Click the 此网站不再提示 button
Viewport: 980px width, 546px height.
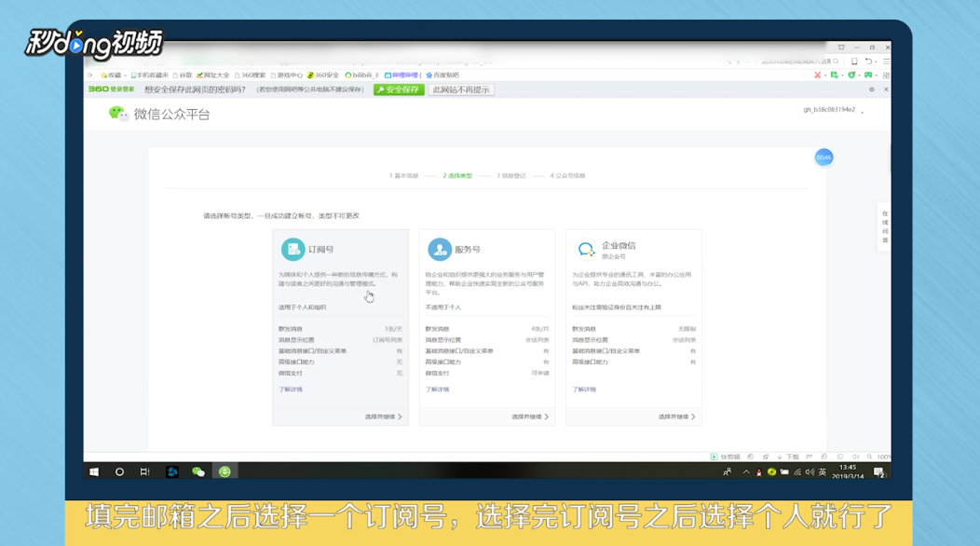click(461, 89)
